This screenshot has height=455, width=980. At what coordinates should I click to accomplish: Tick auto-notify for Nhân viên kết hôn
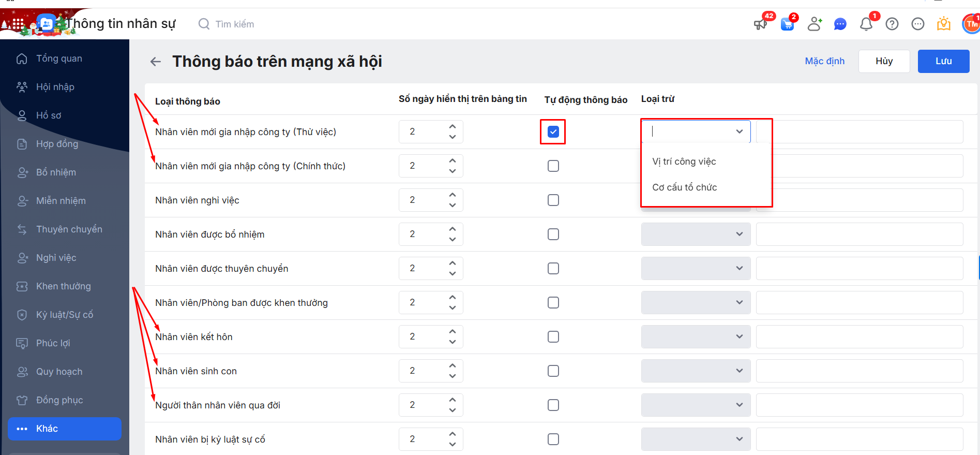point(553,336)
